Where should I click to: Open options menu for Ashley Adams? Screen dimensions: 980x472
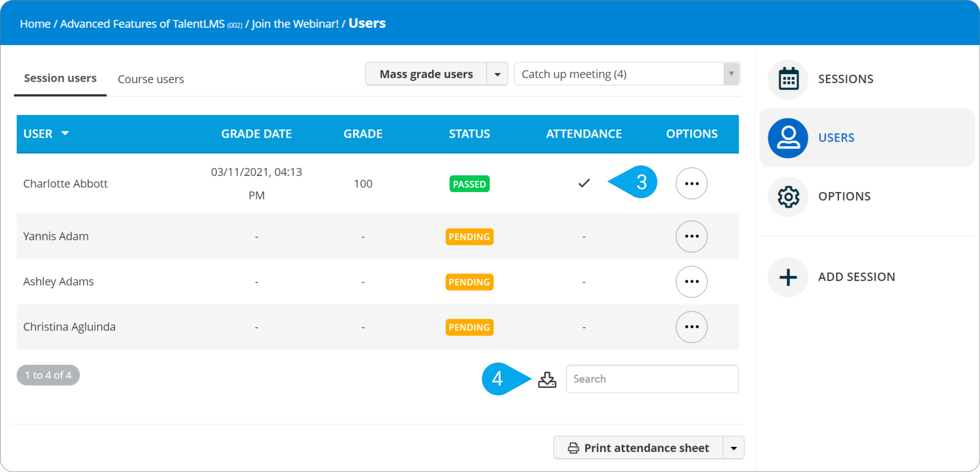(692, 282)
